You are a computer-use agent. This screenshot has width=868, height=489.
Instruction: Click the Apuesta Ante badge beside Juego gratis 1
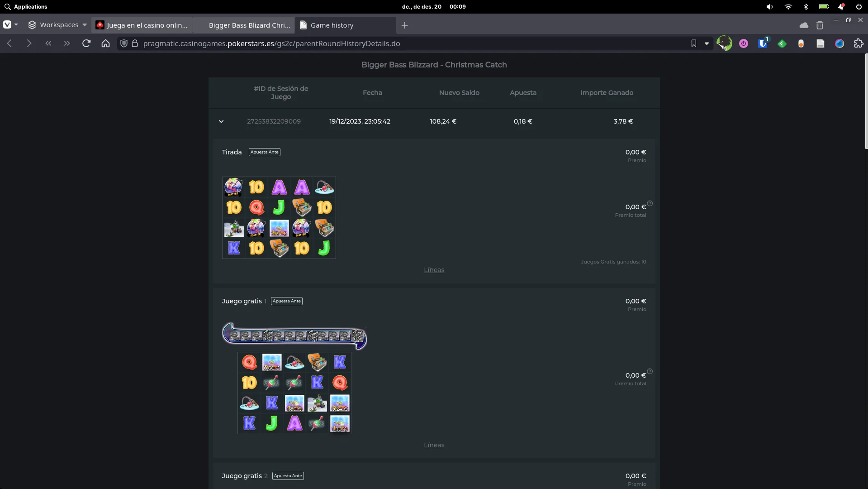pyautogui.click(x=287, y=301)
